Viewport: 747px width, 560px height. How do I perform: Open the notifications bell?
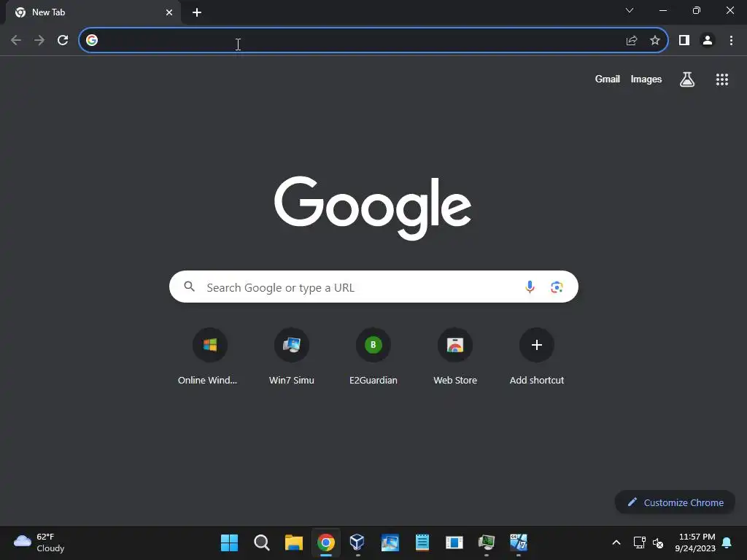(727, 542)
